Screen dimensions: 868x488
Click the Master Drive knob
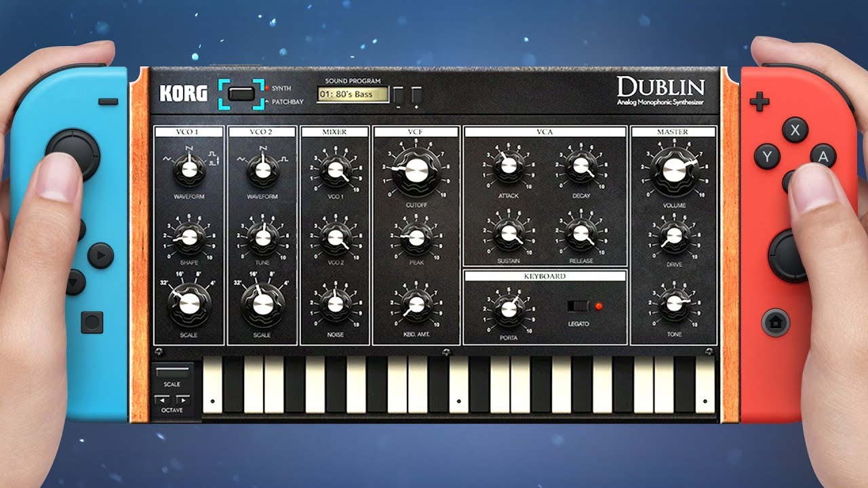pos(673,236)
